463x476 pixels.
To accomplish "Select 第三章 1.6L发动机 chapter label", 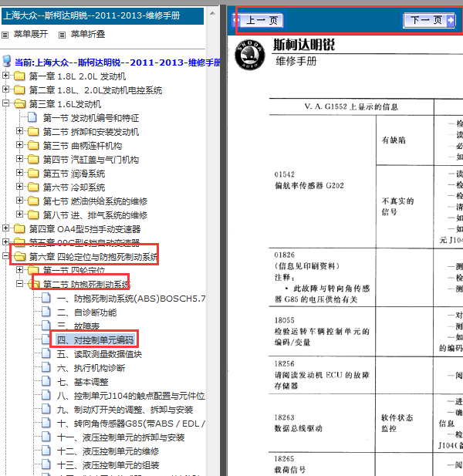I will coord(65,104).
